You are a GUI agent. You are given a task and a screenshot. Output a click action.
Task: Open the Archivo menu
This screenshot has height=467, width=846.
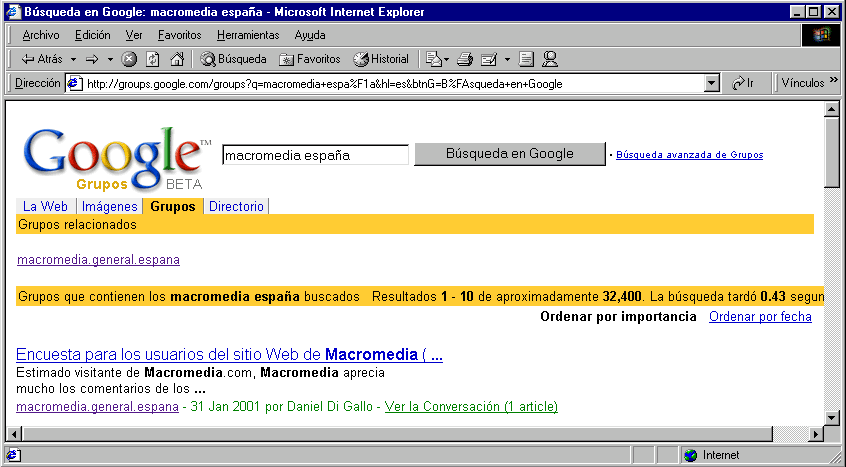pyautogui.click(x=41, y=35)
